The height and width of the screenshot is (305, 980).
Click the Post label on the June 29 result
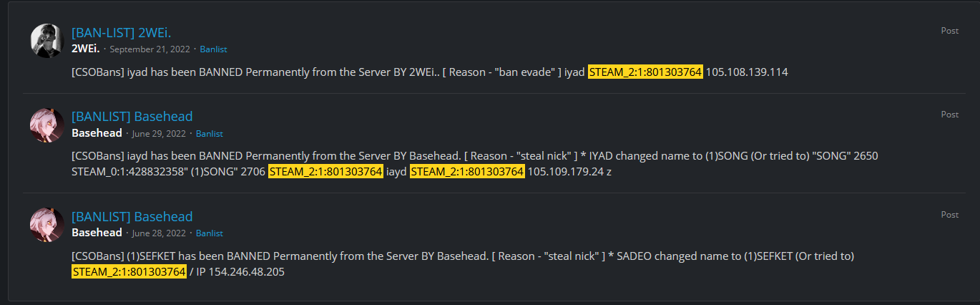click(949, 115)
